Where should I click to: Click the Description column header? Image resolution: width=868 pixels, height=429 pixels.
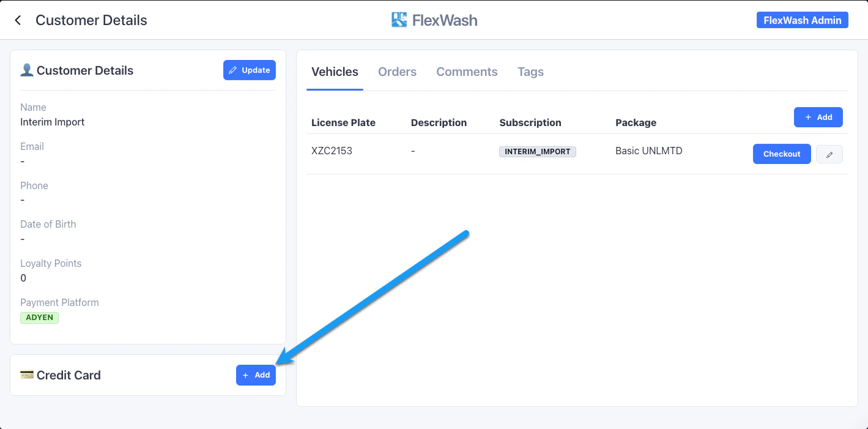(x=439, y=122)
